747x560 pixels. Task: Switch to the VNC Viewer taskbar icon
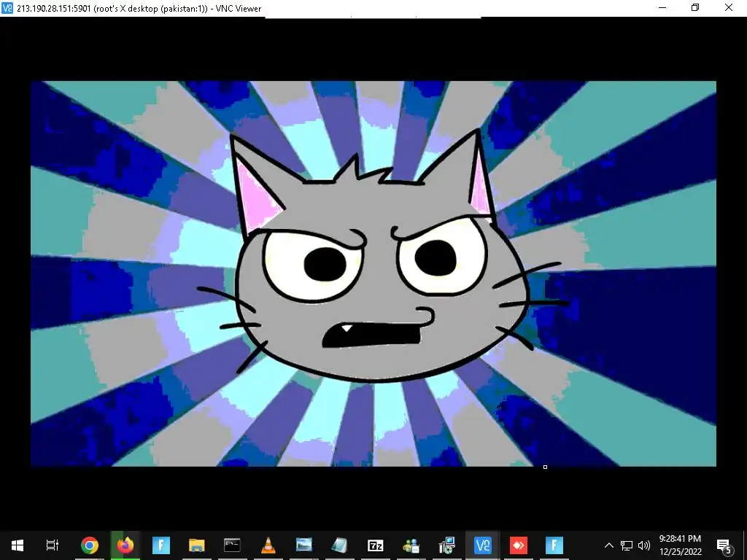(x=482, y=545)
